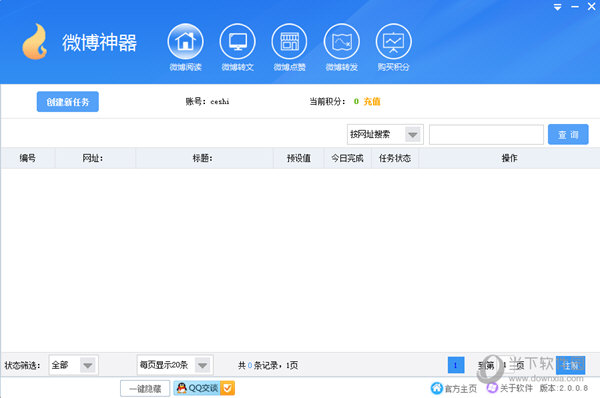This screenshot has height=398, width=600.
Task: Click the jump page button near pagination
Action: click(x=570, y=365)
